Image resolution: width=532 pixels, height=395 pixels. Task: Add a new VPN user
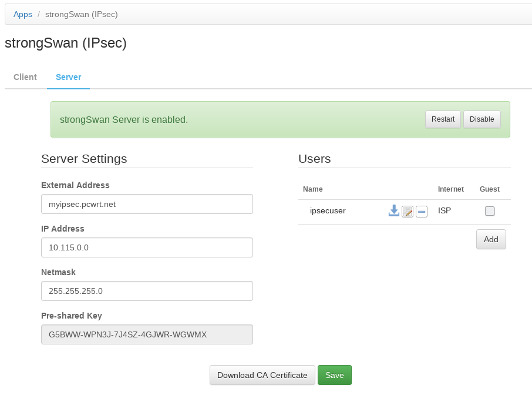click(x=491, y=239)
